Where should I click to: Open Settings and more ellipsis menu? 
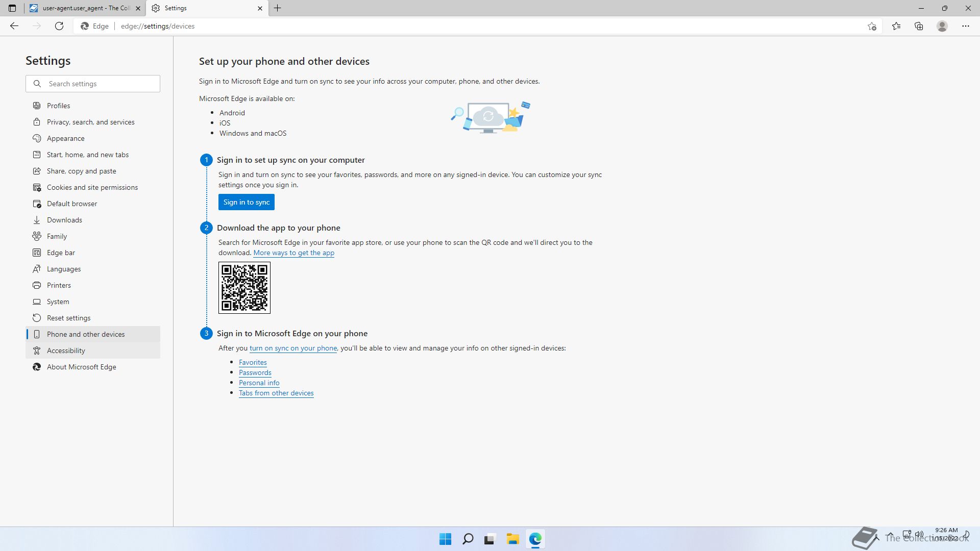[966, 26]
